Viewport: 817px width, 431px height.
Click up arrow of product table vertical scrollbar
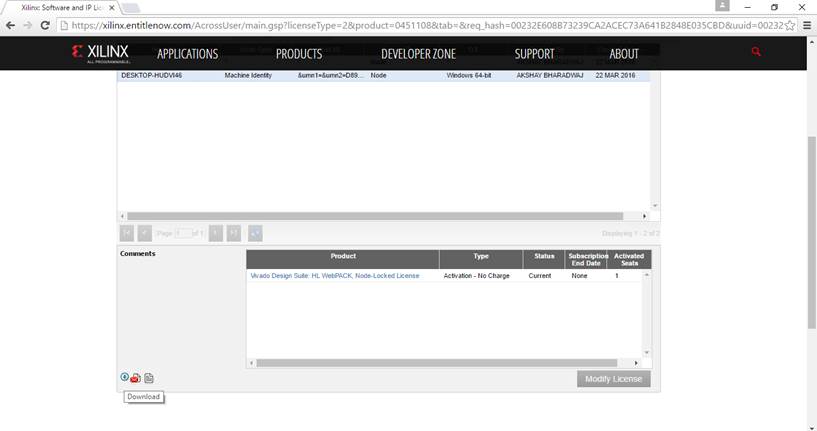pyautogui.click(x=647, y=275)
